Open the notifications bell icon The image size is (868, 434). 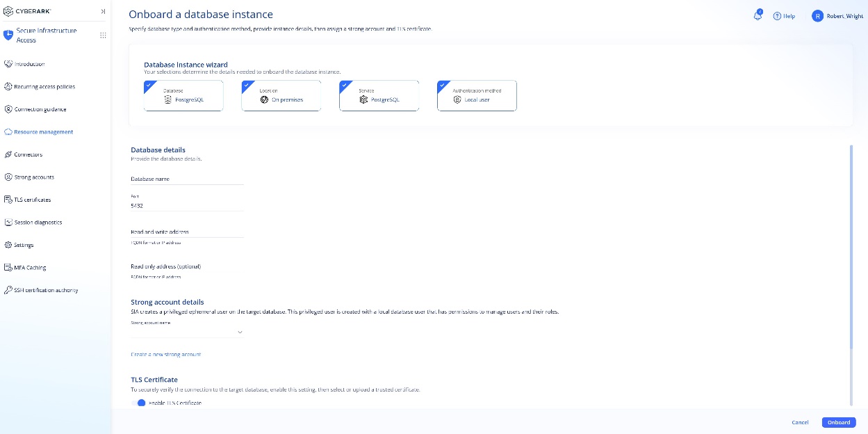(x=758, y=15)
